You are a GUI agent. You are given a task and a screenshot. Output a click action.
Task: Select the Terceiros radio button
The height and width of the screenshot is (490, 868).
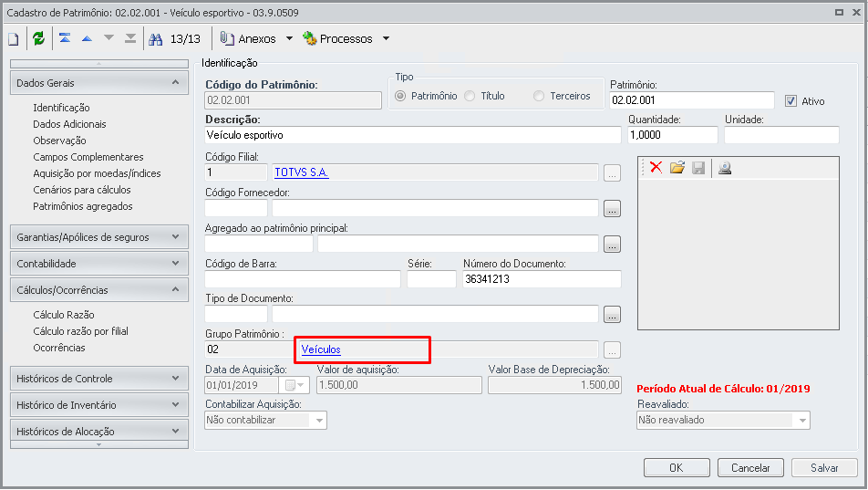(x=539, y=96)
